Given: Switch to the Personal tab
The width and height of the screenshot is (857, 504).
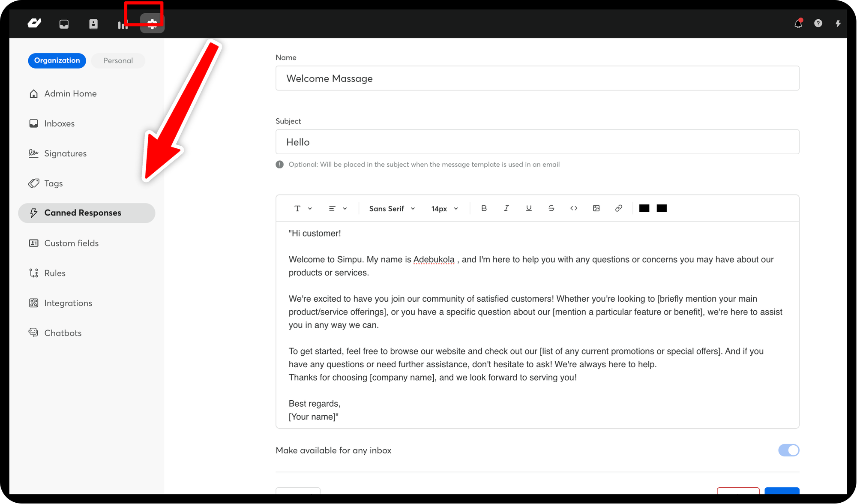Looking at the screenshot, I should pos(118,60).
